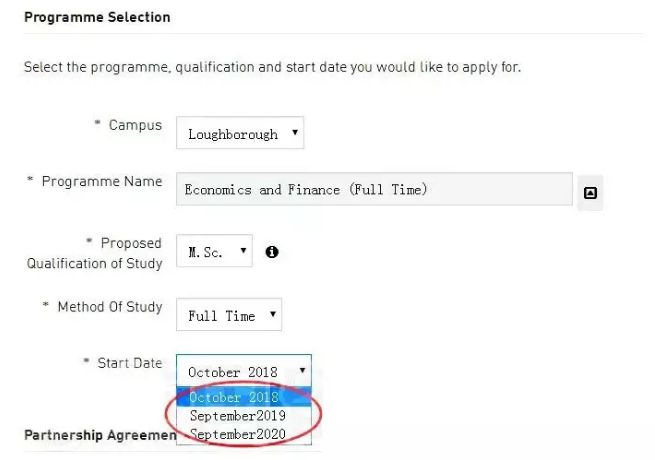
Task: Collapse the Start Date dropdown via its arrow
Action: tap(302, 370)
